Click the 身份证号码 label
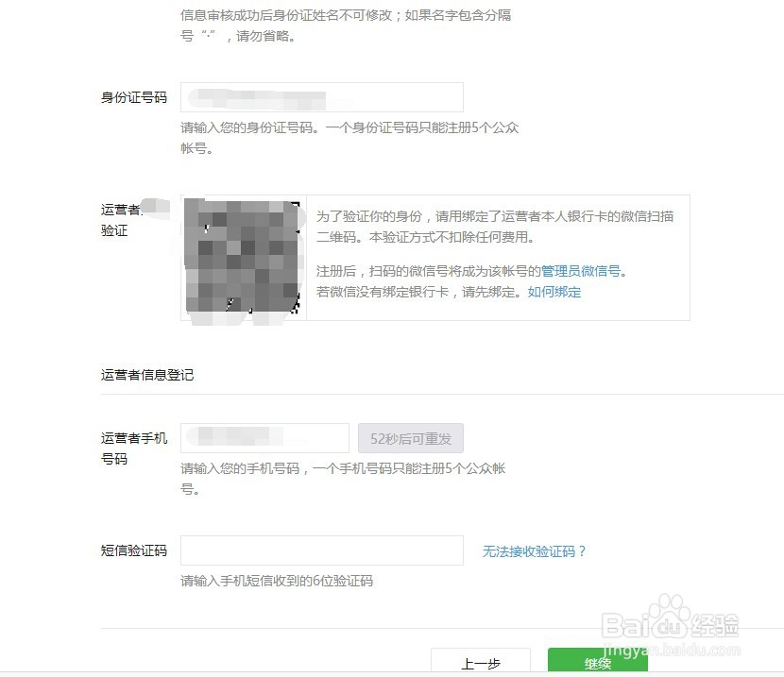784x677 pixels. click(x=133, y=97)
